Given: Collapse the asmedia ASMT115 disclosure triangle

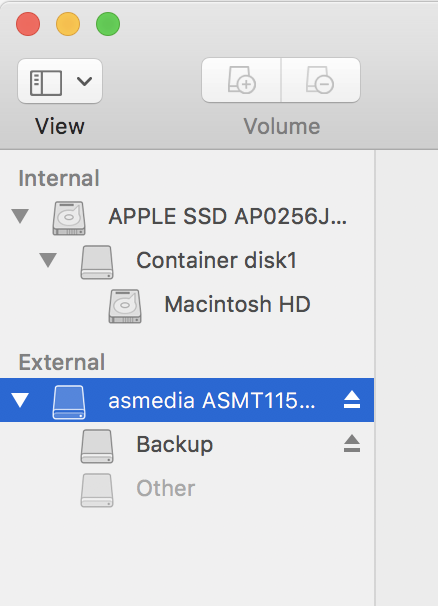Looking at the screenshot, I should (x=20, y=400).
